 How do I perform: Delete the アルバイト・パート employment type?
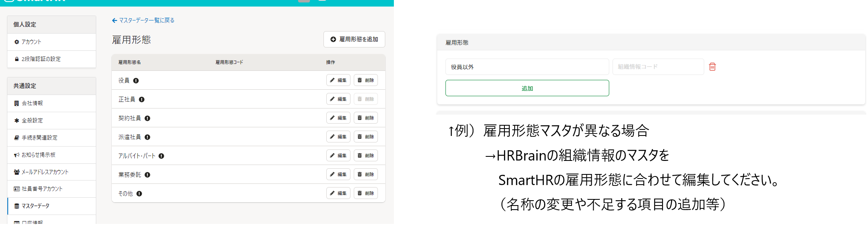(366, 156)
